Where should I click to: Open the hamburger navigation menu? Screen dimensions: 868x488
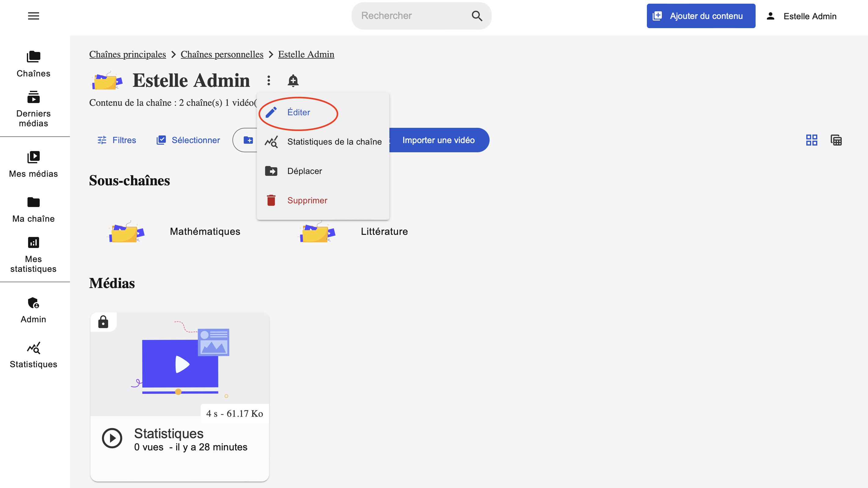[33, 16]
